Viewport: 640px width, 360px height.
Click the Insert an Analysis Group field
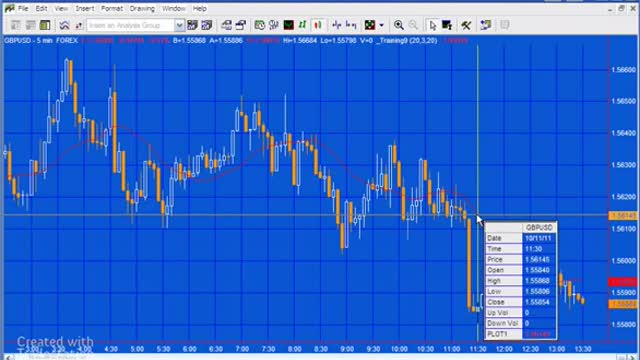tap(131, 25)
